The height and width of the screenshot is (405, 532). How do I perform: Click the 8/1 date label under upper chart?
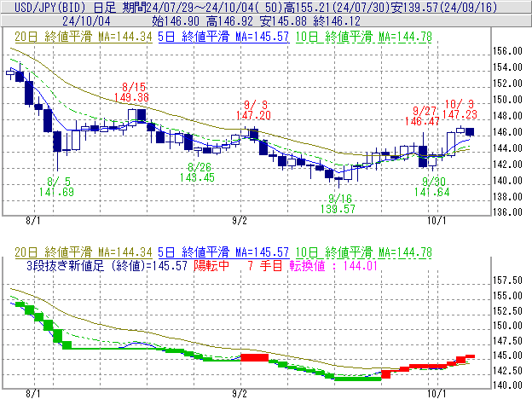pos(33,221)
